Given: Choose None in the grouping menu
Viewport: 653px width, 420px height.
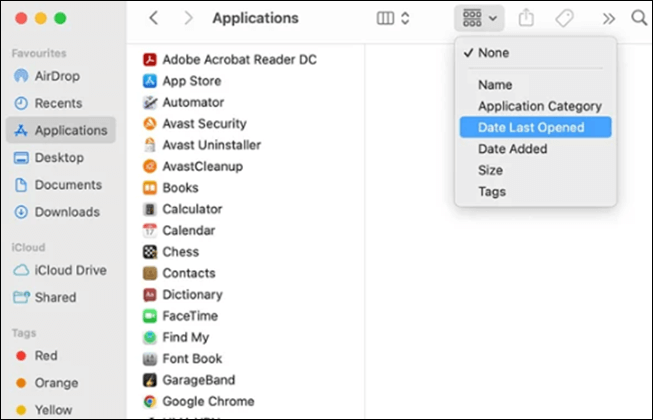Looking at the screenshot, I should tap(536, 53).
